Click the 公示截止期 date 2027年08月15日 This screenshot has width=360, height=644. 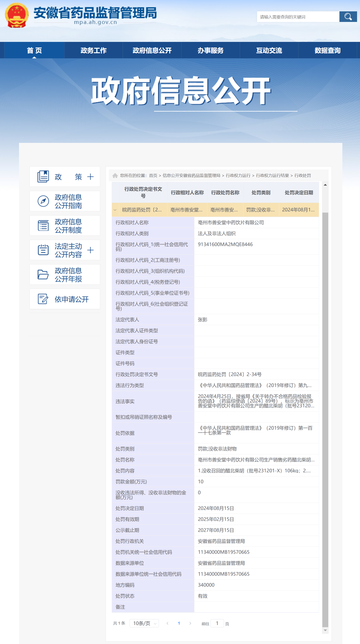point(216,530)
